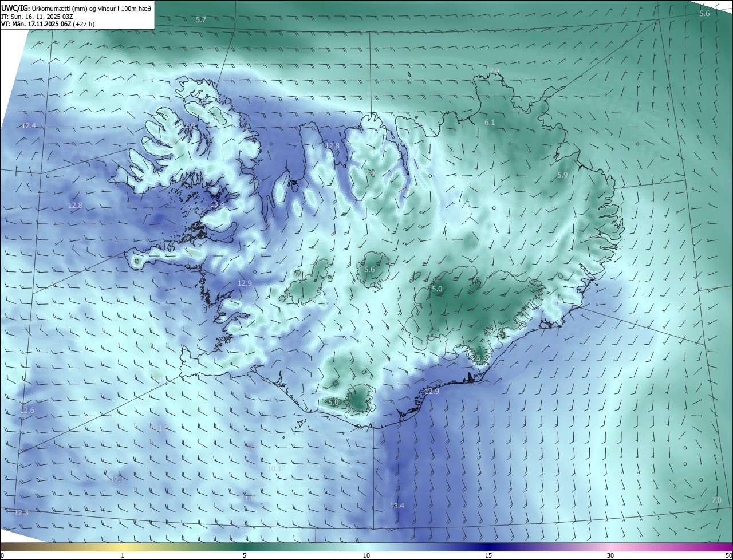Click the 'VT: Mán. 17.11.2025 06Z (+27 h)' line

(x=48, y=24)
